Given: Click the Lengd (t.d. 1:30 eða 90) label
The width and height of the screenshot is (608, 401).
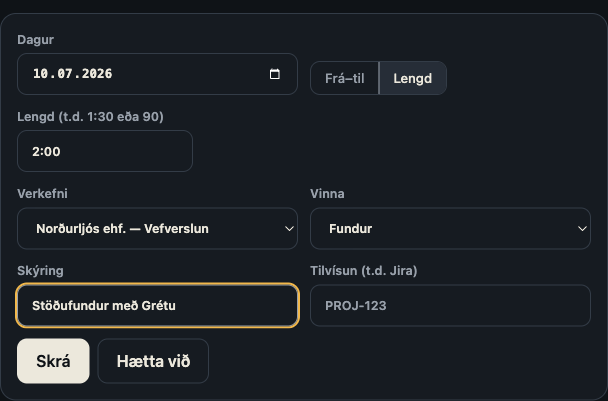Looking at the screenshot, I should click(x=90, y=117).
